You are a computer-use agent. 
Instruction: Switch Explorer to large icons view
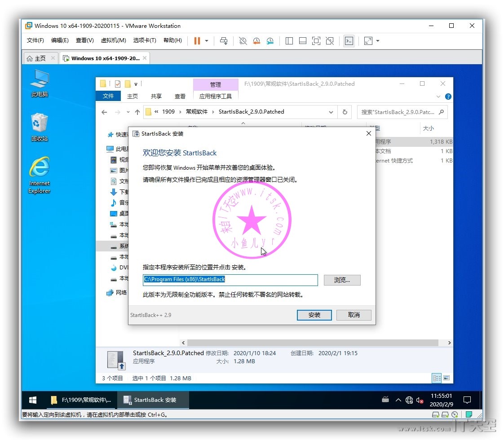click(447, 378)
